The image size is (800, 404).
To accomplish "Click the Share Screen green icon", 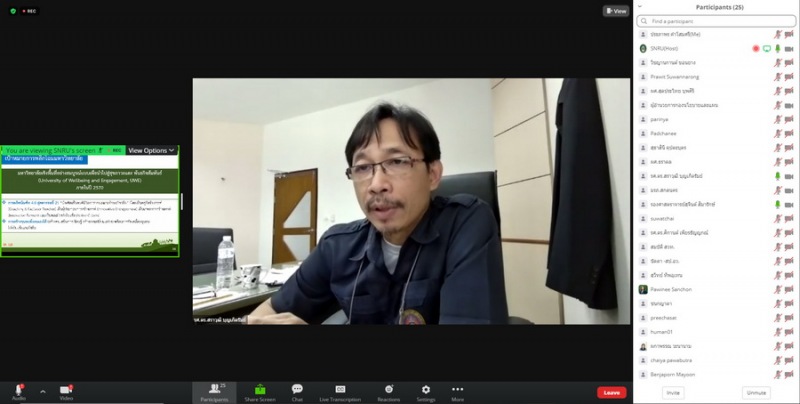I will (x=260, y=390).
